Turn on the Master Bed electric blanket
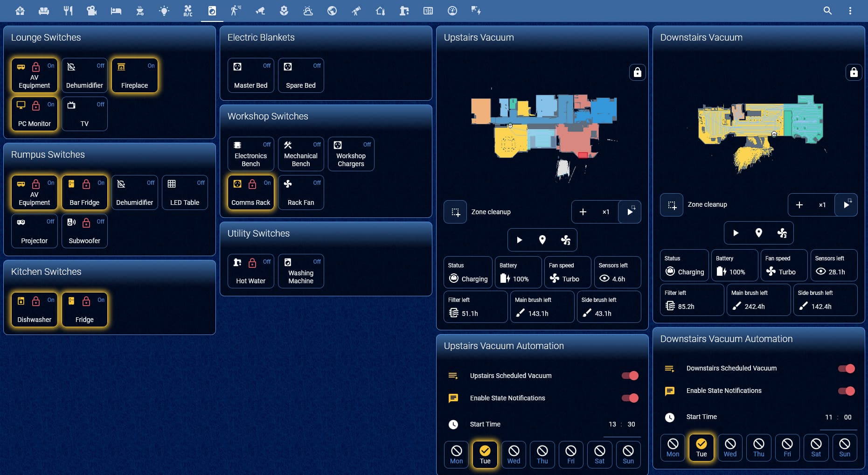 pyautogui.click(x=250, y=75)
